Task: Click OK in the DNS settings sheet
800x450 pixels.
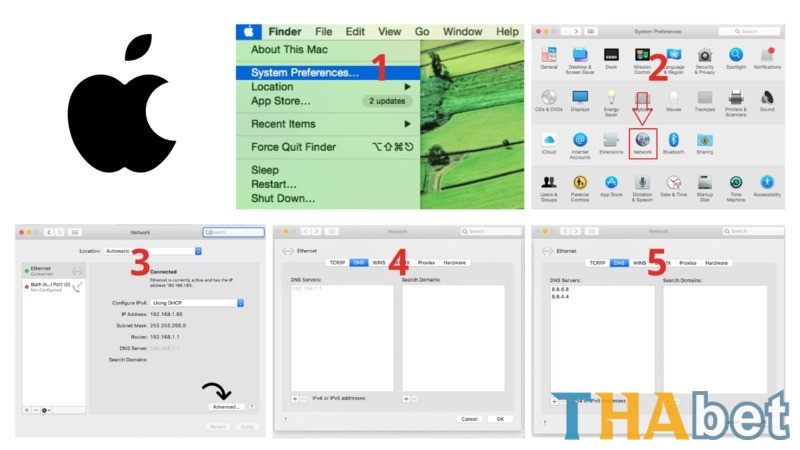Action: point(500,419)
